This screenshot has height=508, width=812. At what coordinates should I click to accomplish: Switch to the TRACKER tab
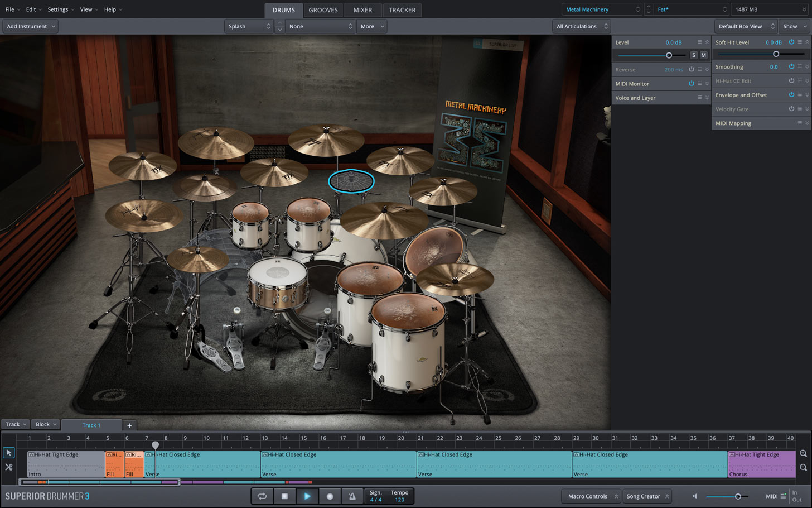point(402,10)
